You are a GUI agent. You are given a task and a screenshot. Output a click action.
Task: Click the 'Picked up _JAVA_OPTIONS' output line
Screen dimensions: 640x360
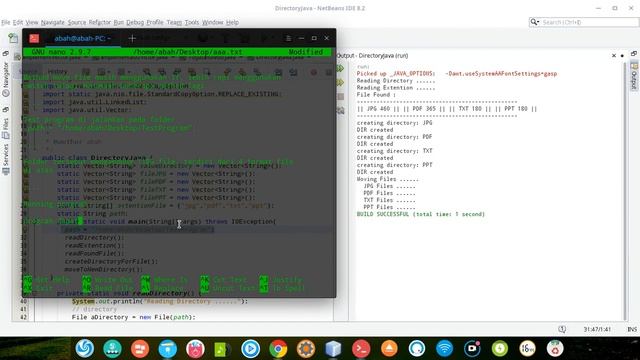457,74
